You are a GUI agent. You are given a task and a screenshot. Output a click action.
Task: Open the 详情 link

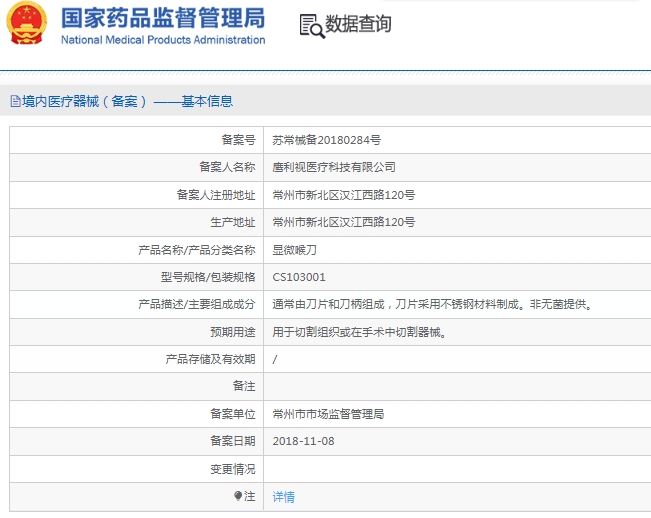284,496
